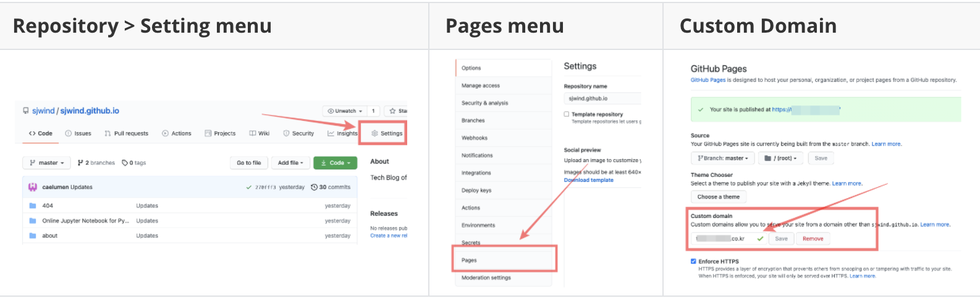Open the published site URL

click(806, 109)
